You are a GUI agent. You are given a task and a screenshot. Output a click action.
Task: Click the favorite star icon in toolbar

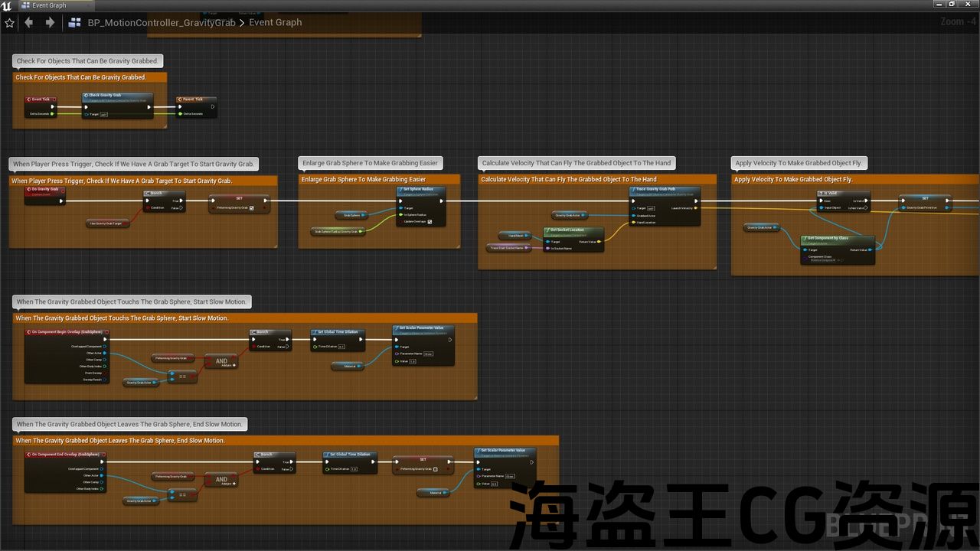[9, 23]
